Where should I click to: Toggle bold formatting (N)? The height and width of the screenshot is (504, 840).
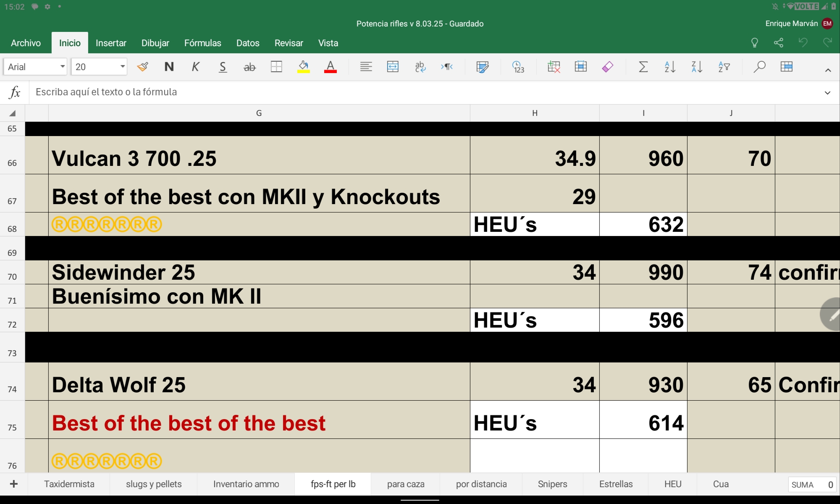[169, 67]
